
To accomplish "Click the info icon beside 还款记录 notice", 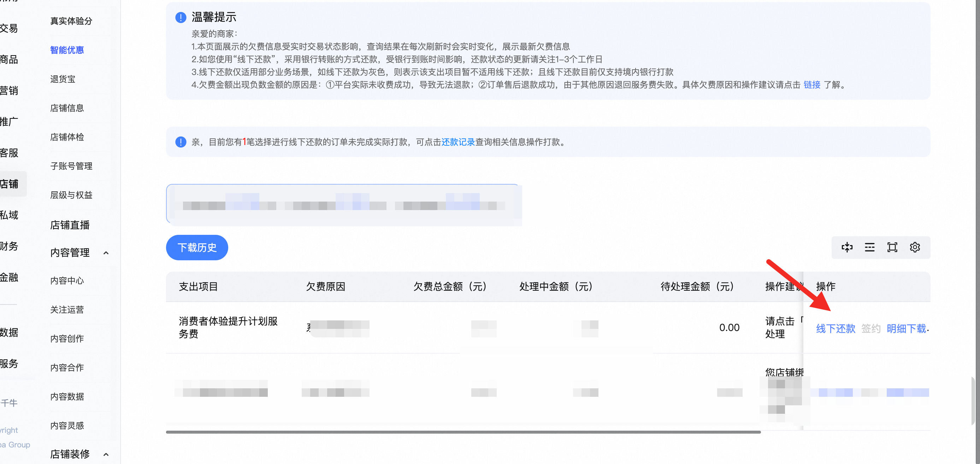I will point(181,142).
